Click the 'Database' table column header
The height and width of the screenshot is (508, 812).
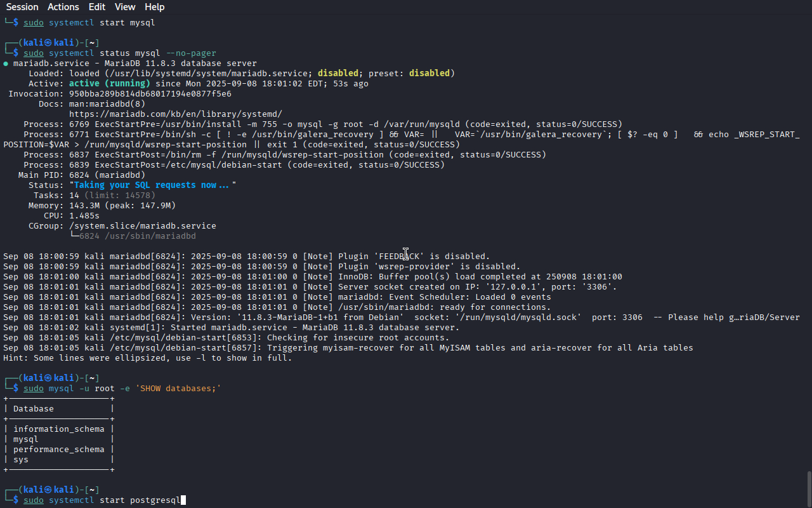coord(34,409)
